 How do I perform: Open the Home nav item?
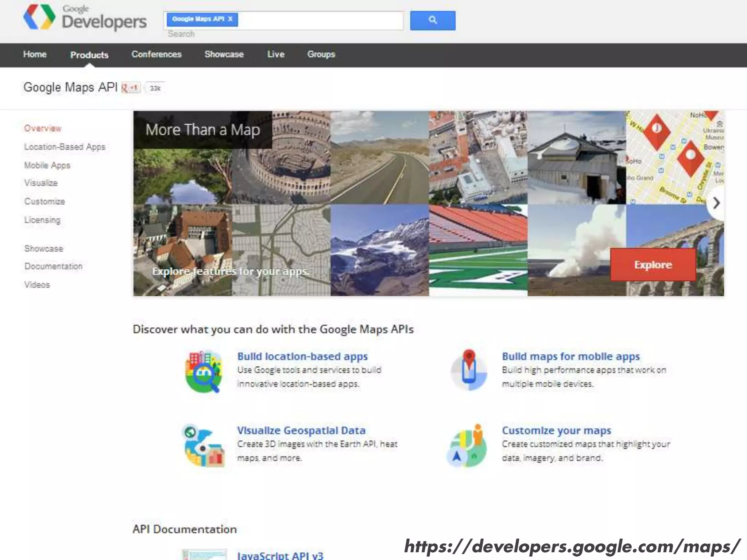coord(35,54)
